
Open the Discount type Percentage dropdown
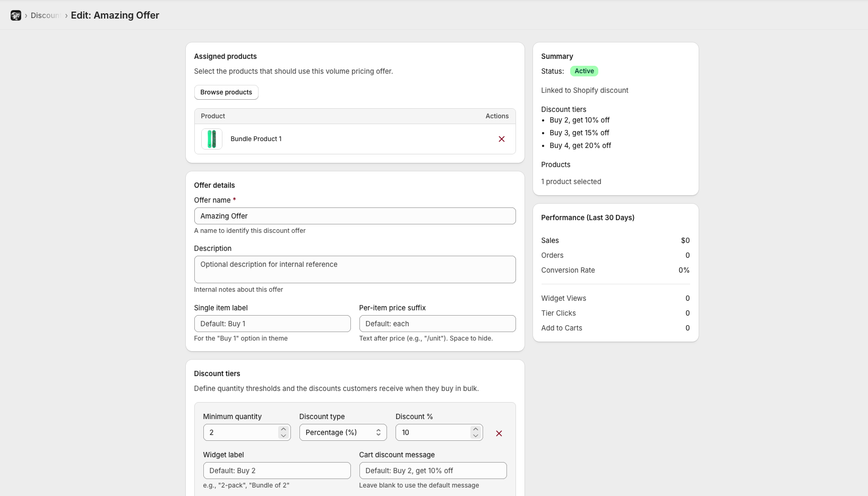(x=343, y=432)
